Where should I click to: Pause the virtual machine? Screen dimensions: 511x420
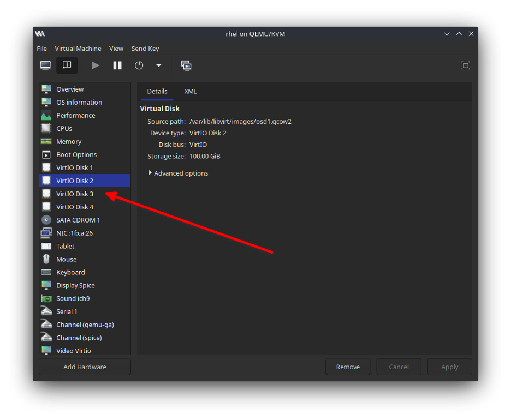pos(117,65)
